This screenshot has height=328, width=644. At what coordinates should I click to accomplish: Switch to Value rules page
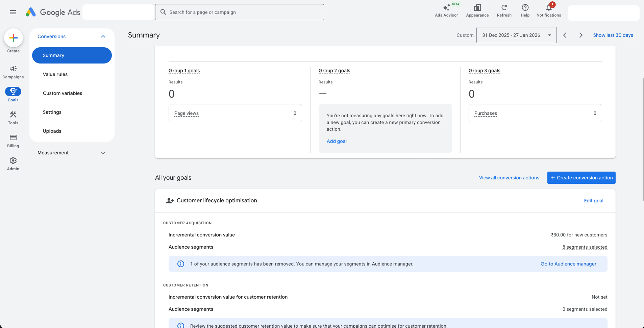tap(55, 74)
